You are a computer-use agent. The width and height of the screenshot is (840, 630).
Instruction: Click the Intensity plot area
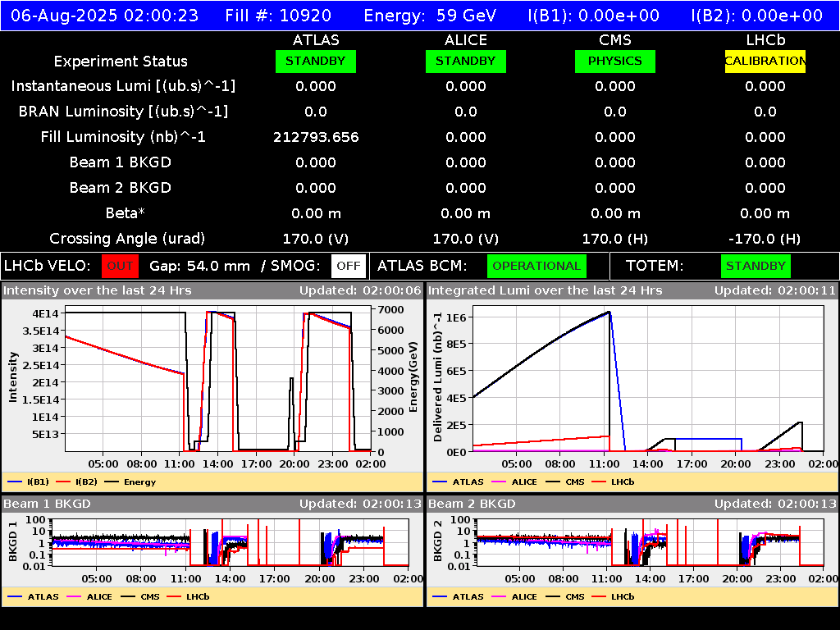218,379
